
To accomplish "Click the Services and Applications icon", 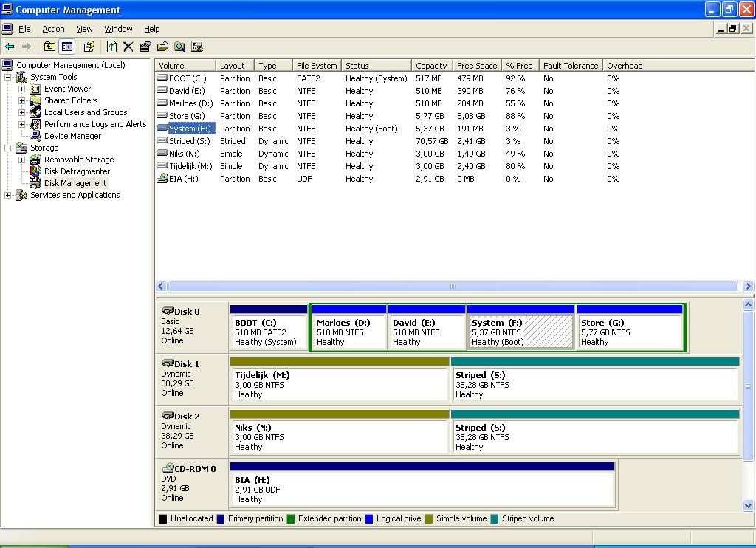I will [x=21, y=195].
